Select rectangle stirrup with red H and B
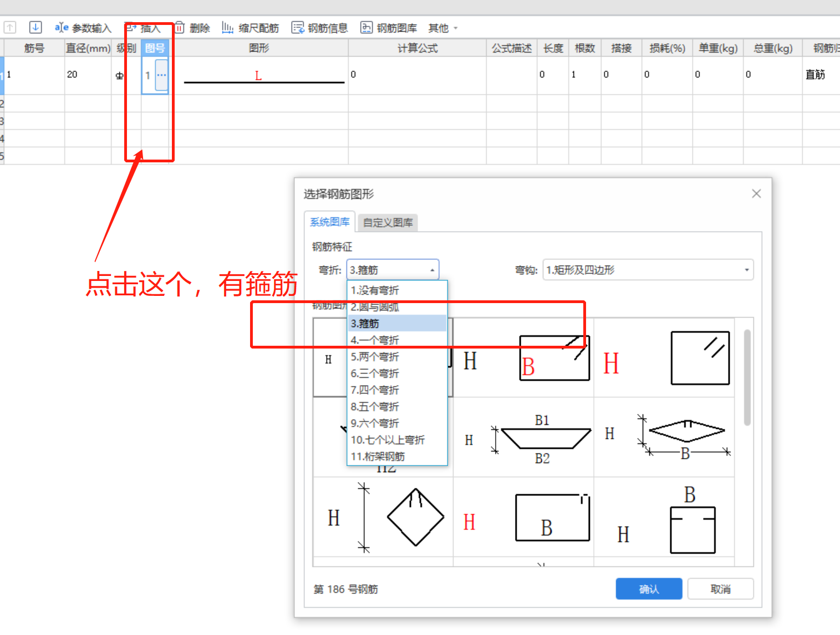 524,517
